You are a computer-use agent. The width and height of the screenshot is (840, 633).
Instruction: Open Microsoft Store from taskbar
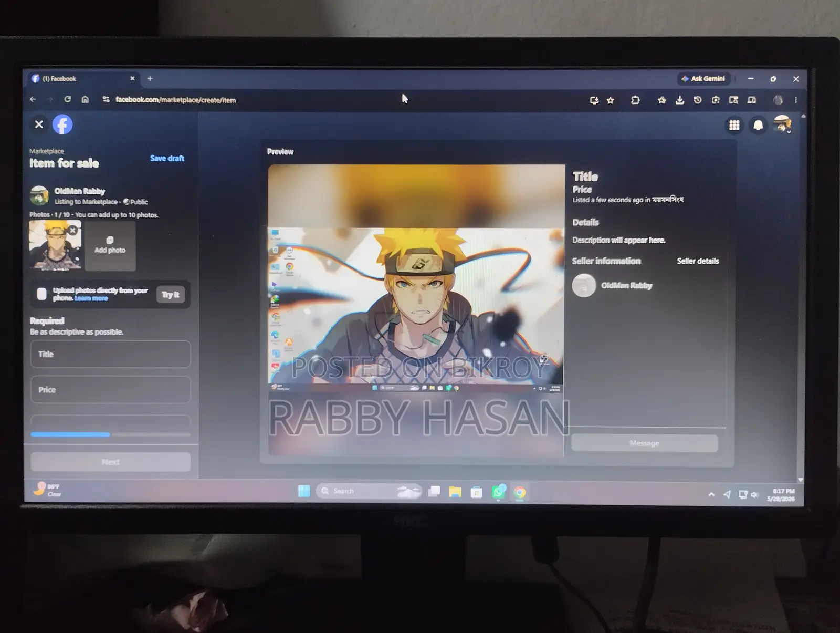pyautogui.click(x=476, y=492)
